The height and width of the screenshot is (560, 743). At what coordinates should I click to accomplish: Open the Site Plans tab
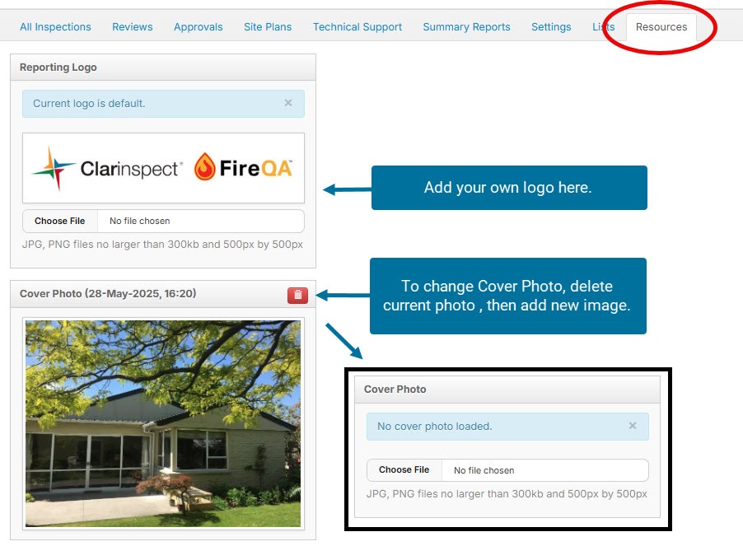[268, 27]
